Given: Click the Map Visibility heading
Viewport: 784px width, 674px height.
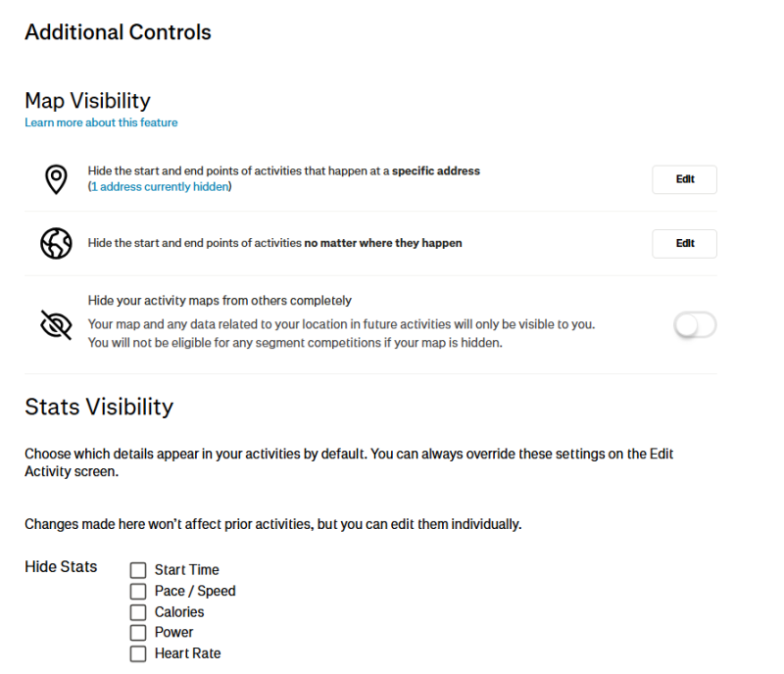Looking at the screenshot, I should tap(87, 101).
